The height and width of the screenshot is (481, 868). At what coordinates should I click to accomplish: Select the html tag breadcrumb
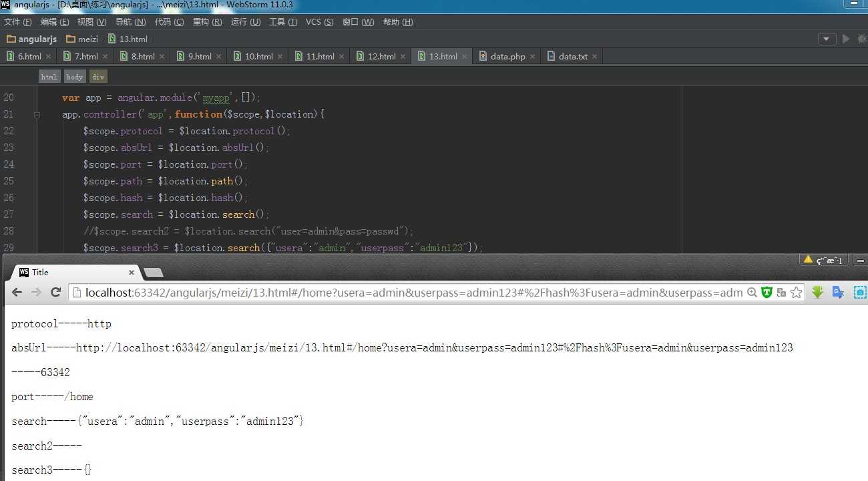tap(49, 77)
